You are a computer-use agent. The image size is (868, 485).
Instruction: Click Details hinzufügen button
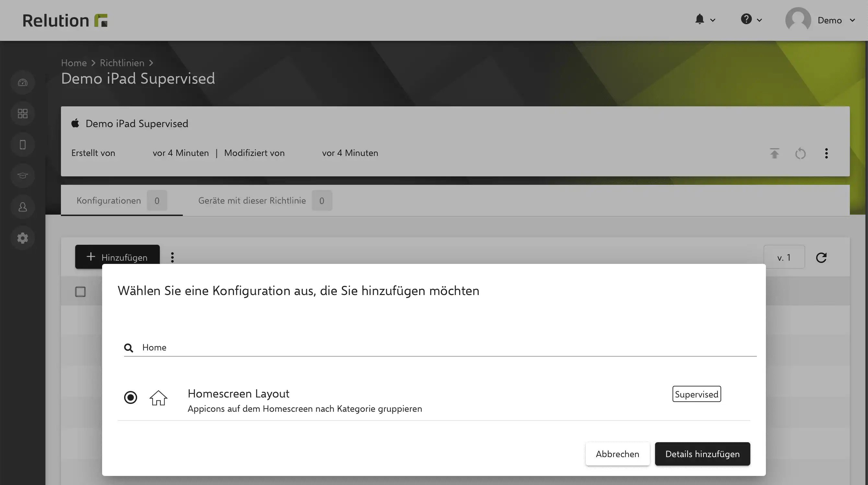tap(702, 454)
